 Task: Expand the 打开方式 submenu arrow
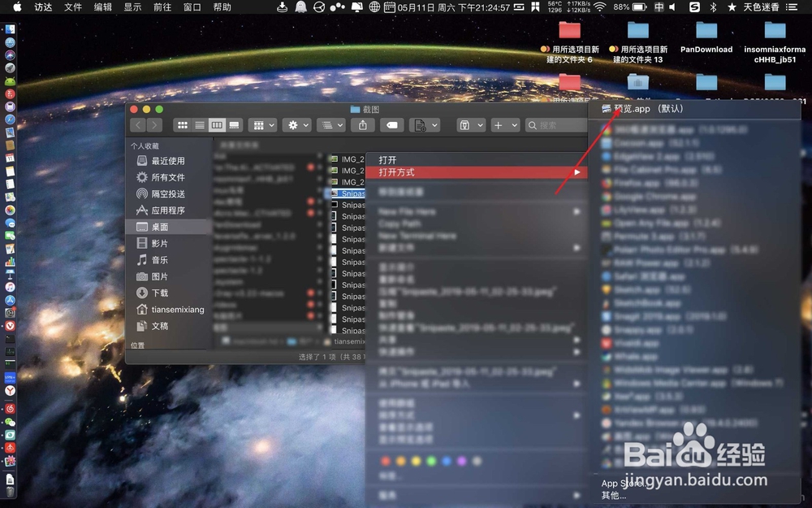point(578,172)
